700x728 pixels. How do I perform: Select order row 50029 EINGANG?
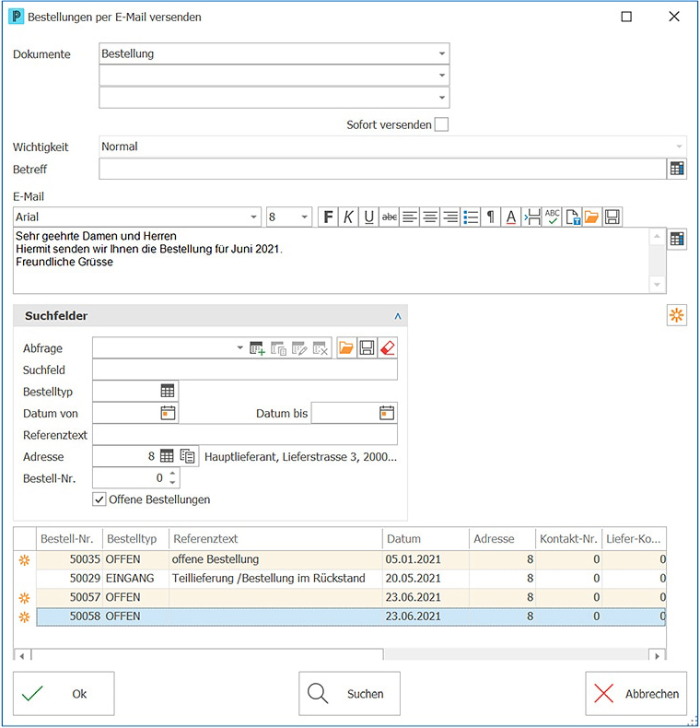tap(351, 579)
